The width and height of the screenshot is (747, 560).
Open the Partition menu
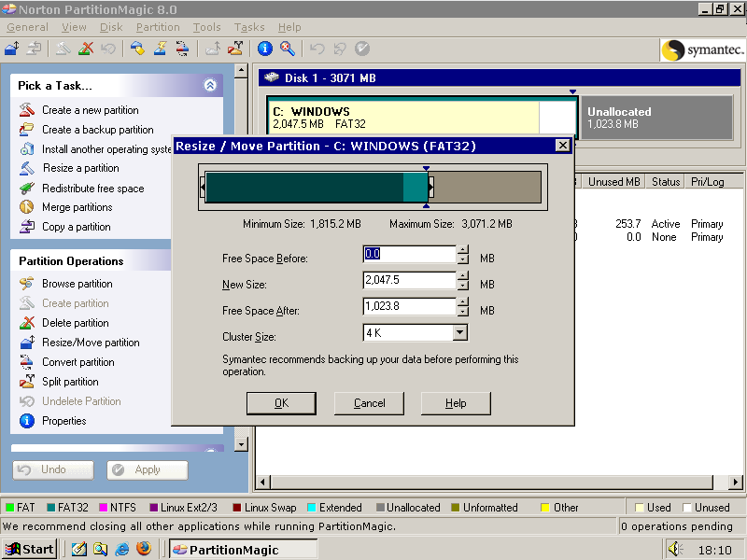point(158,27)
